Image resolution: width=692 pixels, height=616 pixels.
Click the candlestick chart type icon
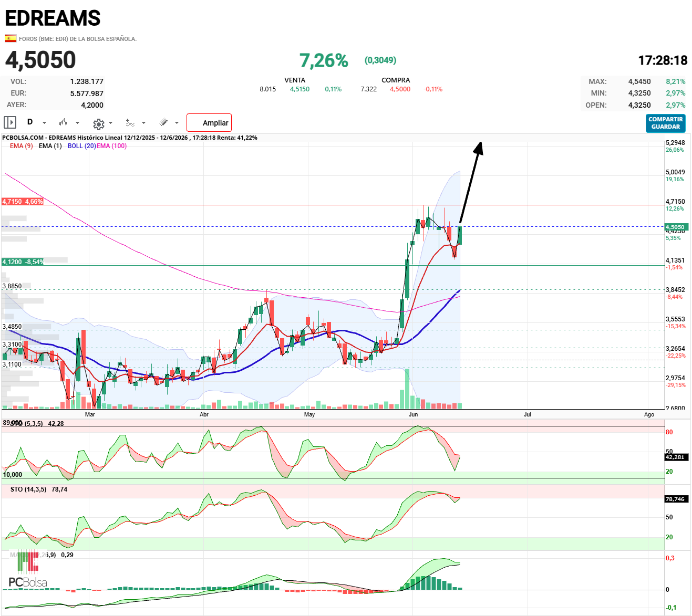click(63, 122)
